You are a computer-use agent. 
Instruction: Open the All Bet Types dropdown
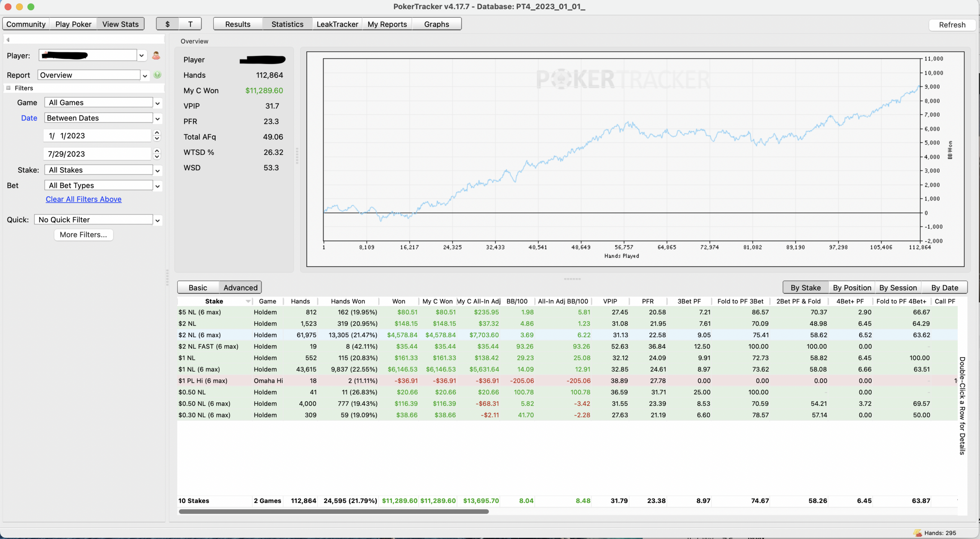point(157,186)
